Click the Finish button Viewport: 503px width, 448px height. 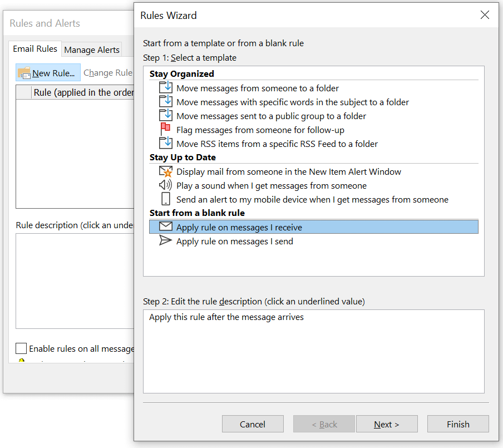click(458, 424)
